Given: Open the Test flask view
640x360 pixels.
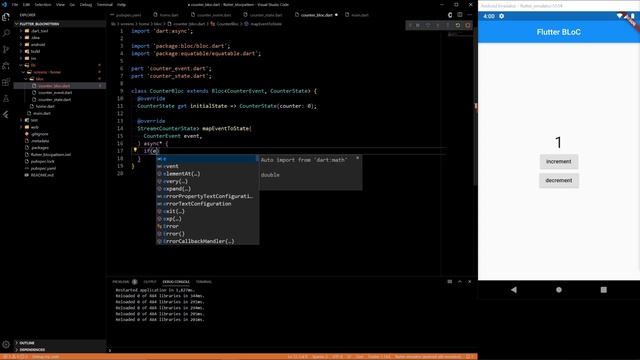Looking at the screenshot, I should [6, 98].
